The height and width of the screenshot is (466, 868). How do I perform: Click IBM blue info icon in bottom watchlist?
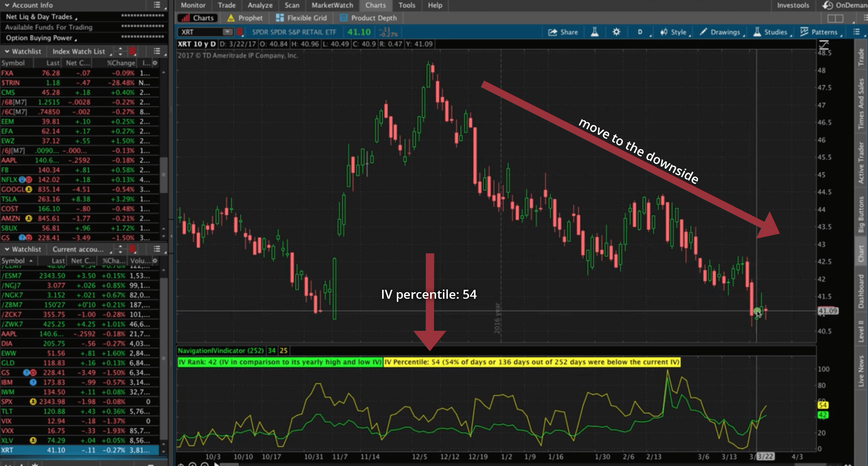[33, 382]
